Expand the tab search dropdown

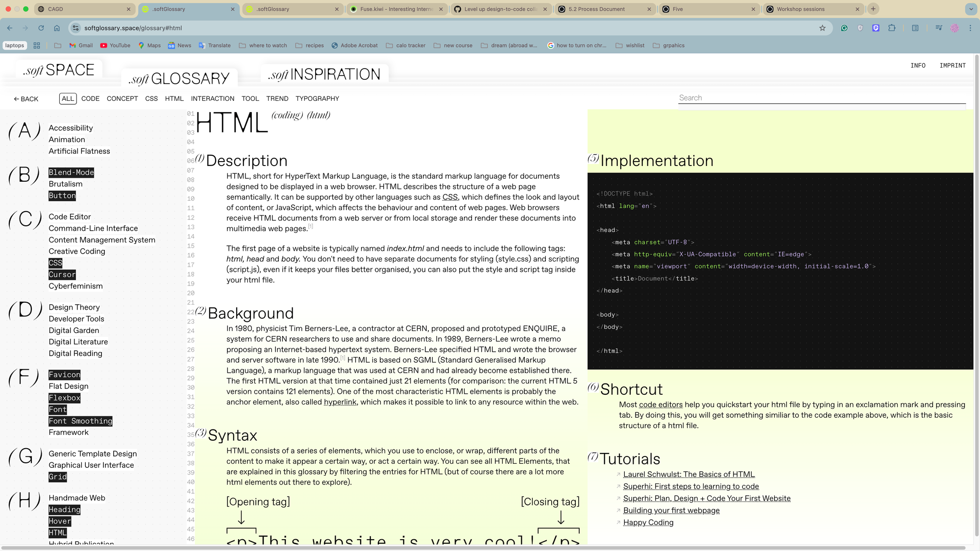[x=971, y=9]
